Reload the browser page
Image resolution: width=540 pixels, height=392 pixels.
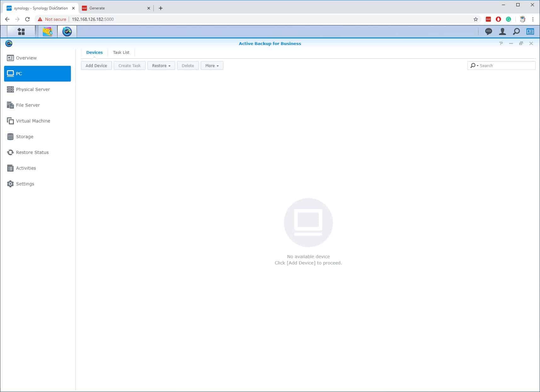pyautogui.click(x=27, y=19)
